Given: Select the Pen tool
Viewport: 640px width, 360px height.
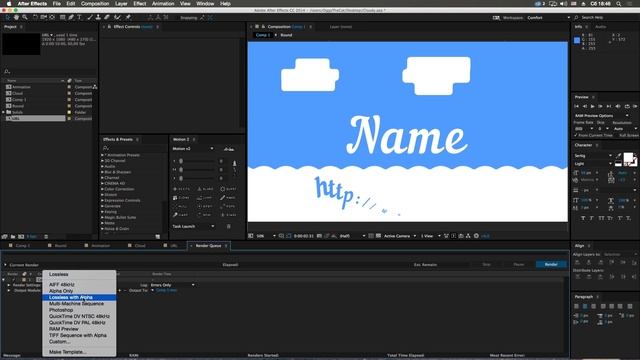Looking at the screenshot, I should (71, 18).
